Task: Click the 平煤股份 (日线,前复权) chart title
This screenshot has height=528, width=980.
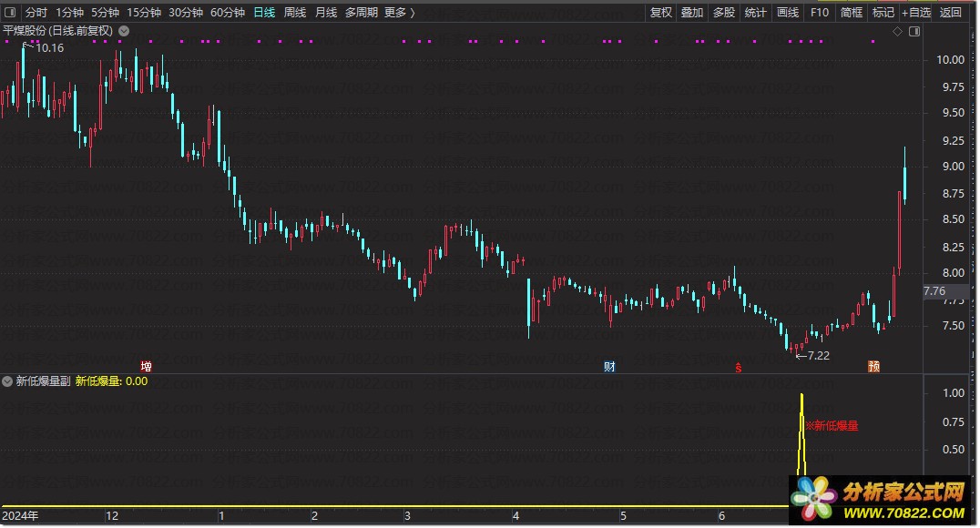Action: click(58, 31)
